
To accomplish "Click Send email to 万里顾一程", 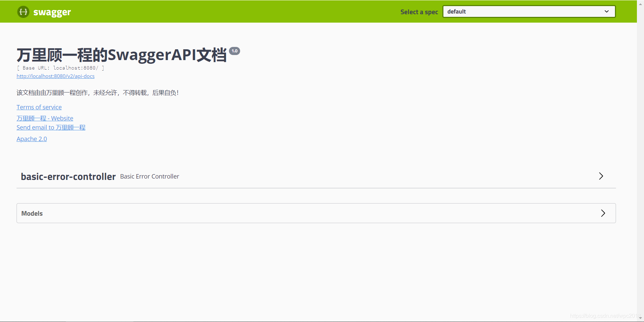I will [x=51, y=127].
